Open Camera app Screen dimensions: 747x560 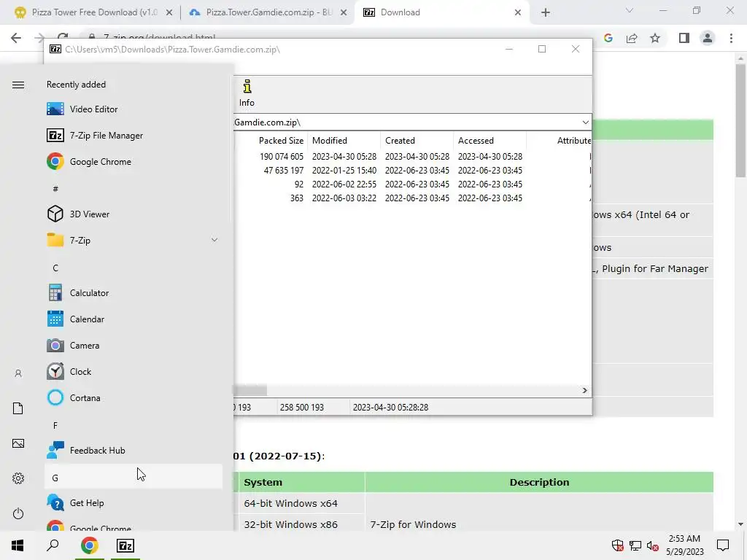coord(133,345)
